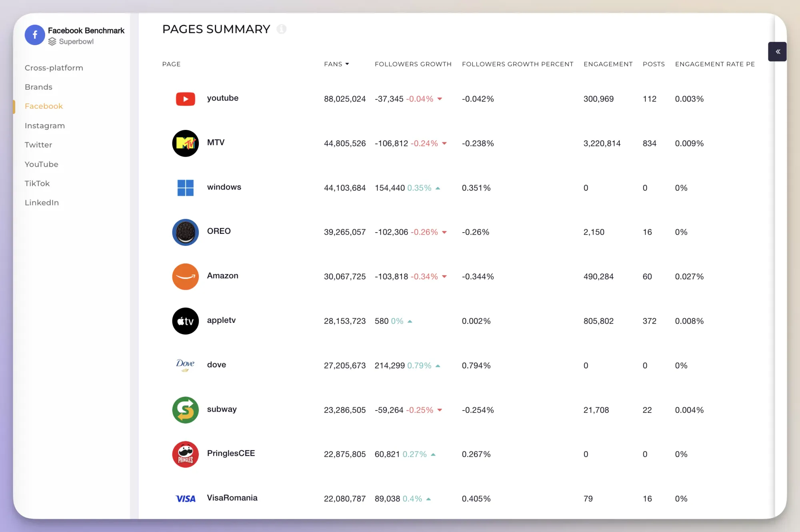Image resolution: width=800 pixels, height=532 pixels.
Task: Sort by POSTS column header
Action: (x=654, y=64)
